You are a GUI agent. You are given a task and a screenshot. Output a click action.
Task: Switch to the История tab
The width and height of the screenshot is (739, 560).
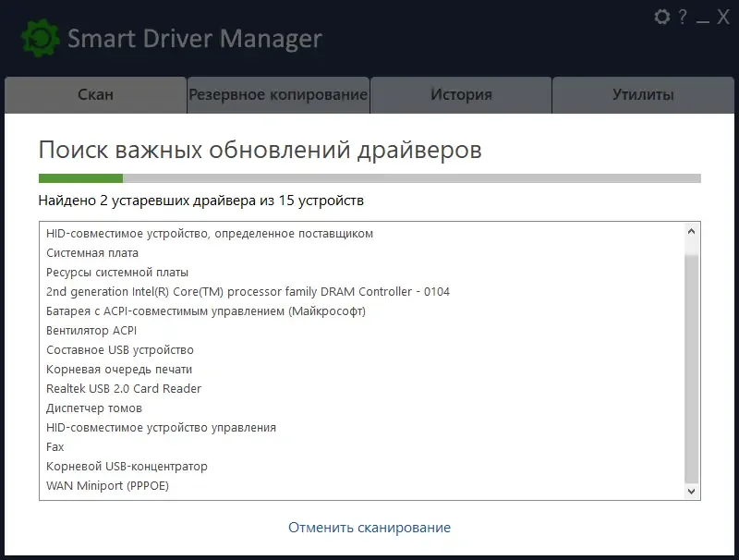(x=459, y=94)
